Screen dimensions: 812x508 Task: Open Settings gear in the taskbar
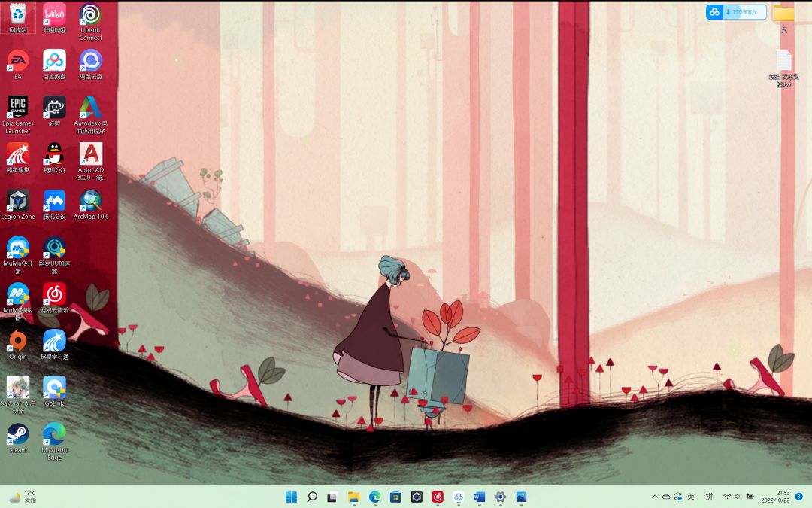[x=500, y=497]
